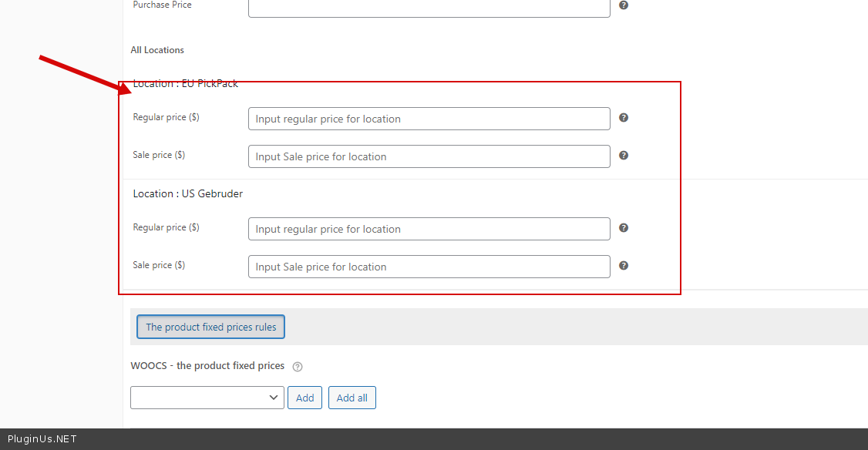
Task: Click the Sale price label under US Gebruder
Action: (159, 265)
